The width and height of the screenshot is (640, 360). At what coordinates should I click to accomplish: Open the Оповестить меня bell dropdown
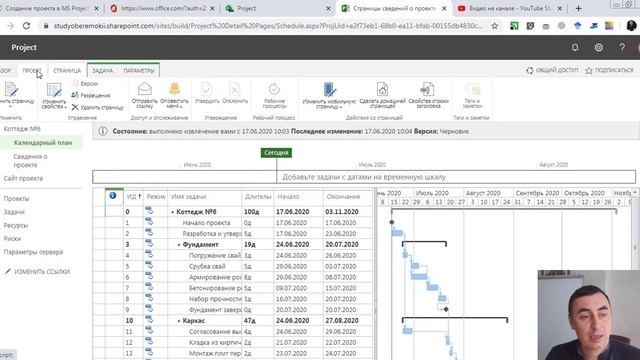pos(174,95)
